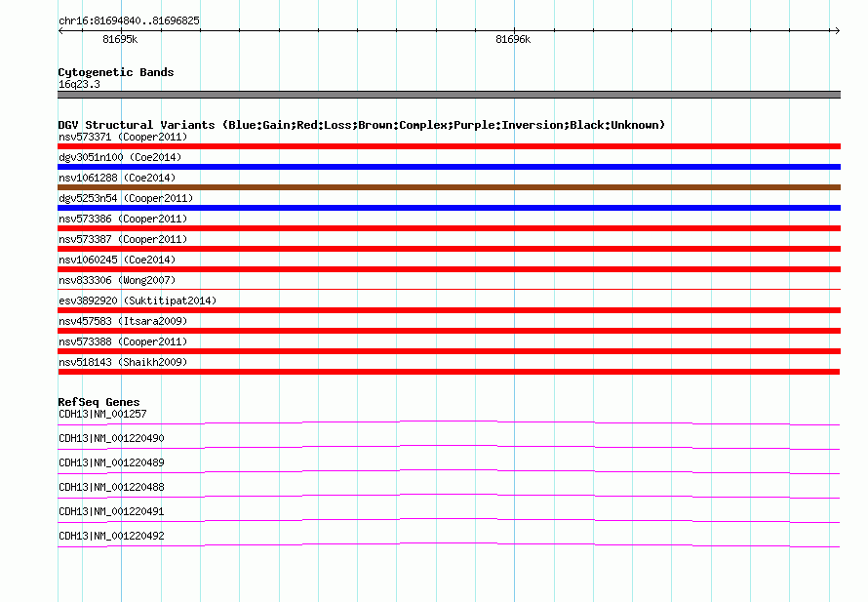This screenshot has height=602, width=868.
Task: Click the red loss bar of nsv1060245
Action: 449,269
